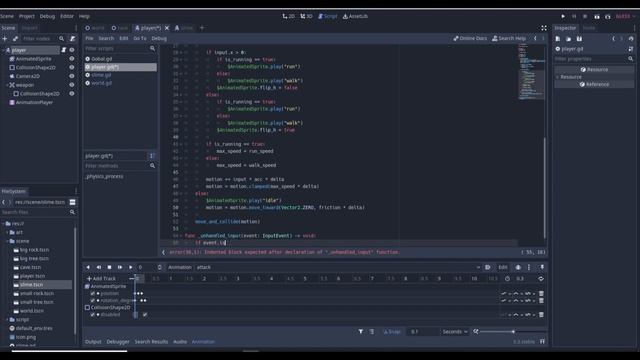640x360 pixels.
Task: Select slime.tscn in the FileSystem
Action: click(32, 284)
